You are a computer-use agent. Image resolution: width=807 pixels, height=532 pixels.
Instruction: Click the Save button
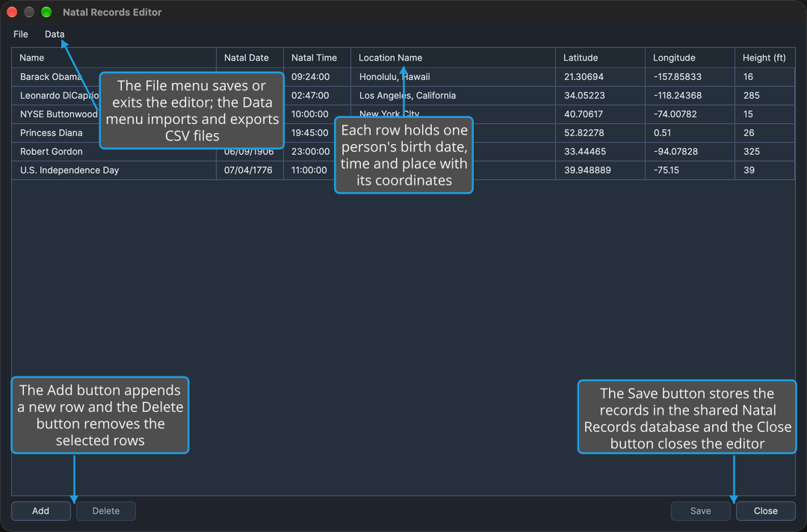pos(700,511)
